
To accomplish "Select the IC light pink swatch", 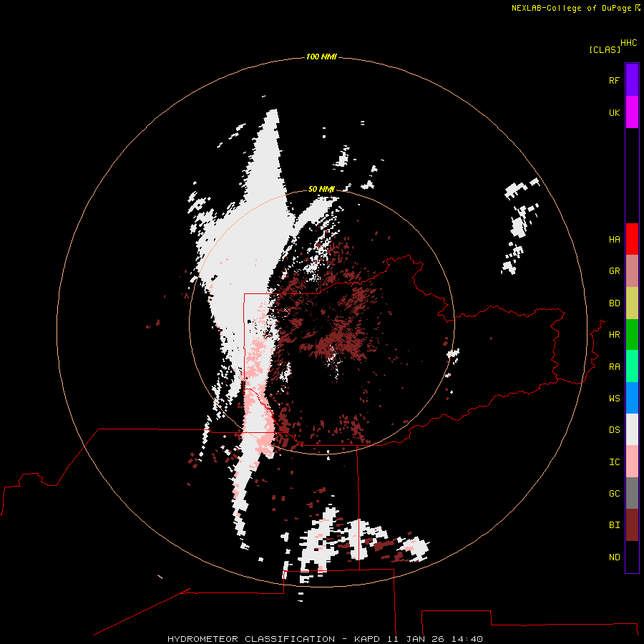I will [x=632, y=462].
